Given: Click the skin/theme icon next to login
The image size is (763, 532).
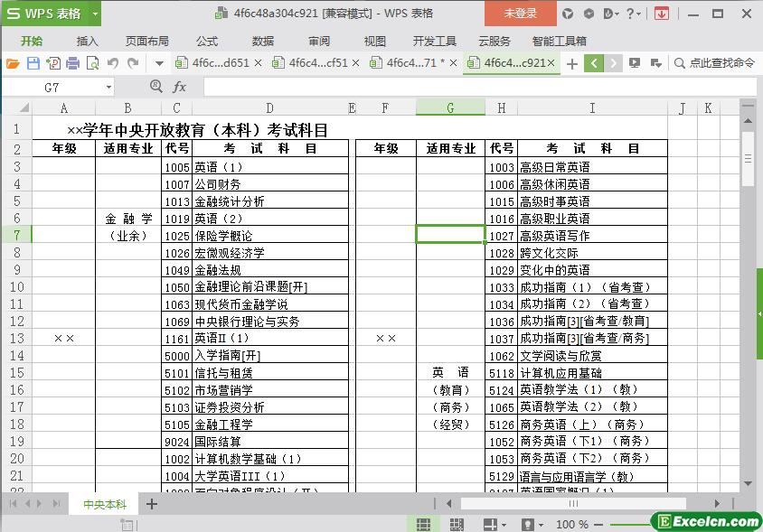Looking at the screenshot, I should (568, 14).
